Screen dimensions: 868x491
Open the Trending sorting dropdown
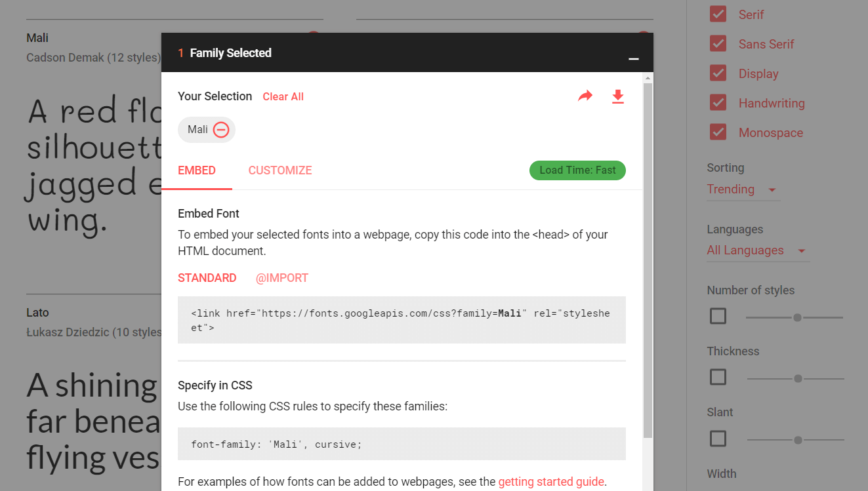tap(743, 189)
